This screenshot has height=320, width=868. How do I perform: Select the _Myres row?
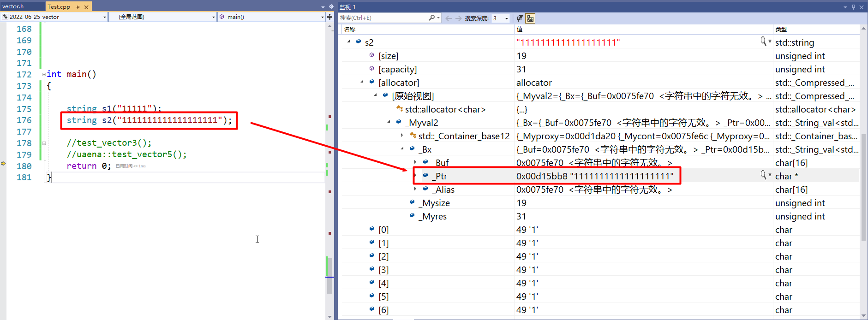point(600,216)
